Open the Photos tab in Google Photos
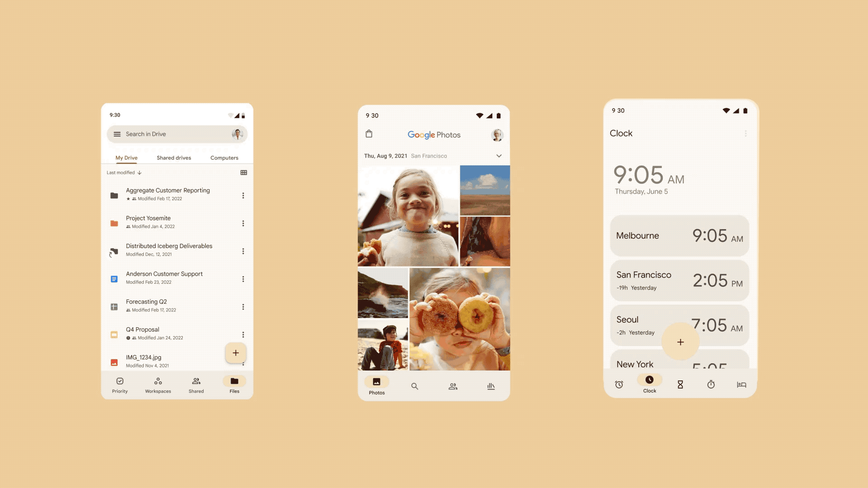This screenshot has height=488, width=868. (377, 385)
